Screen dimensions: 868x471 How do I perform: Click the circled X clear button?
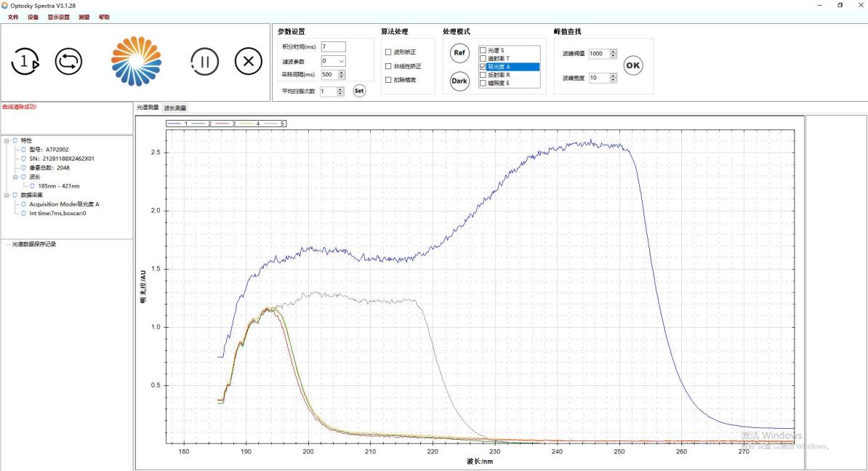tap(249, 63)
